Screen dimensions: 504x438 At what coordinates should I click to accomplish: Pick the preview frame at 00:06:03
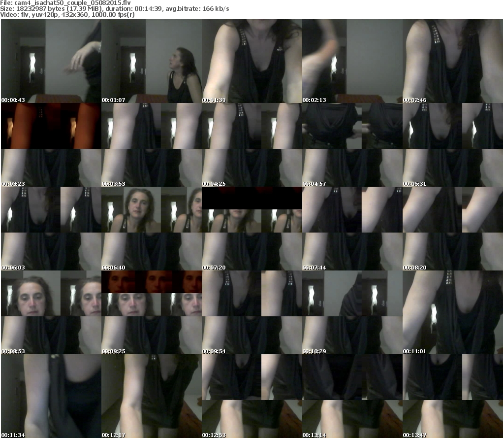coord(51,229)
